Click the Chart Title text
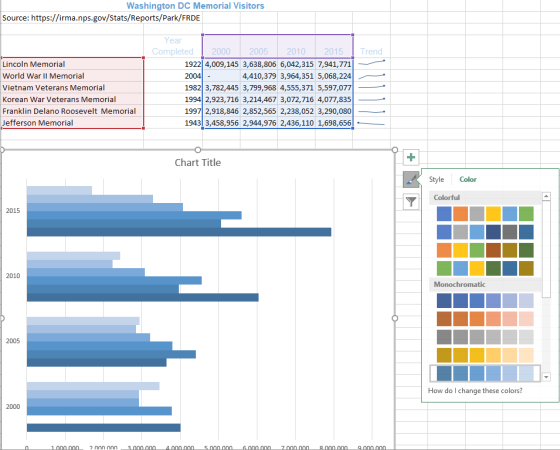The width and height of the screenshot is (560, 450). coord(198,162)
